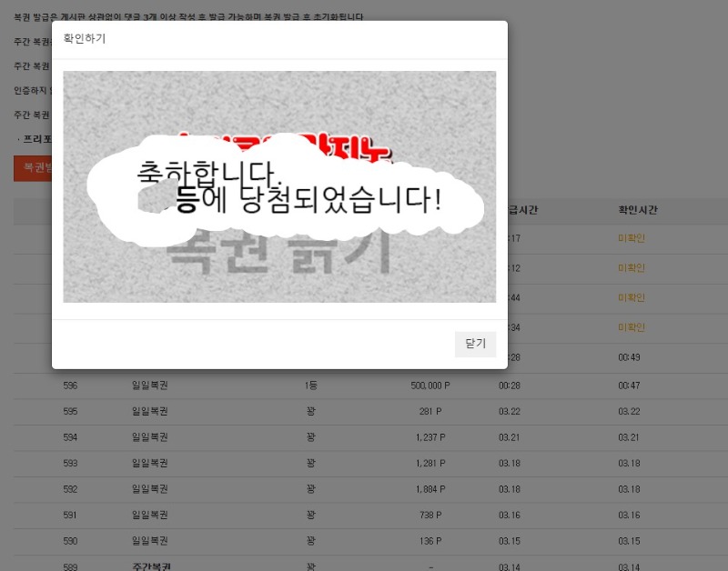Click the 확인시간 column header
The height and width of the screenshot is (571, 728).
point(638,210)
